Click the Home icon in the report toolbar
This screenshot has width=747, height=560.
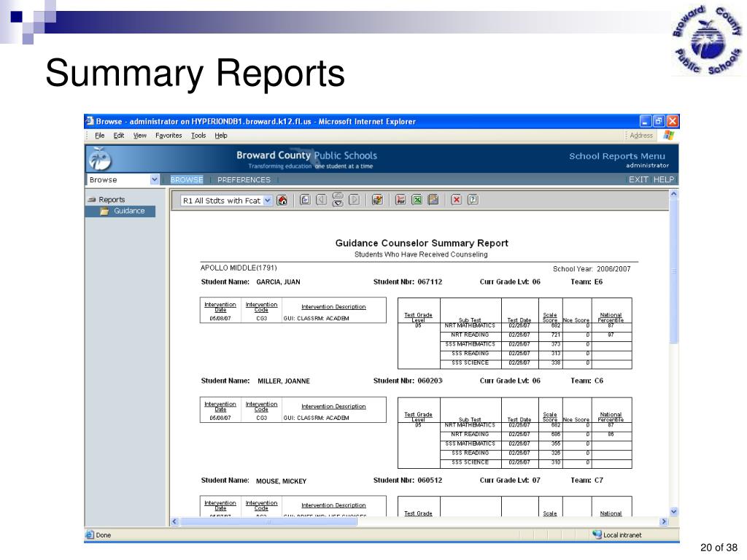[282, 200]
